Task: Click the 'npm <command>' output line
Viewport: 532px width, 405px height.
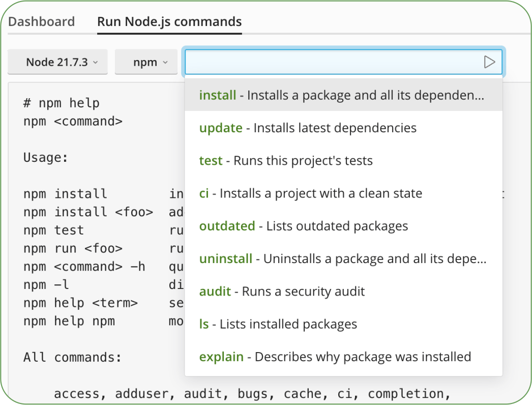Action: [x=73, y=121]
